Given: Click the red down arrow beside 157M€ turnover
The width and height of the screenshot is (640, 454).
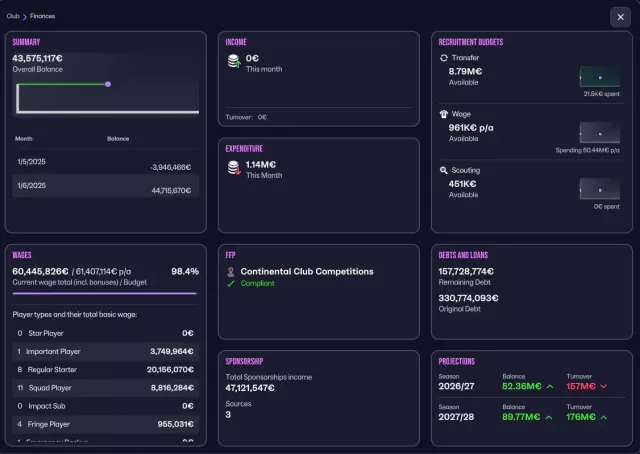Looking at the screenshot, I should 604,386.
